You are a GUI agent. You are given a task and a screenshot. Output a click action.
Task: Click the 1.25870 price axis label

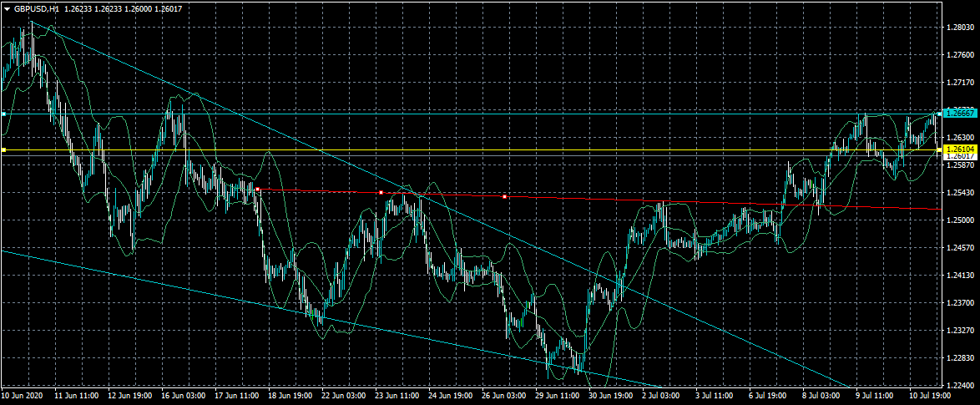960,165
